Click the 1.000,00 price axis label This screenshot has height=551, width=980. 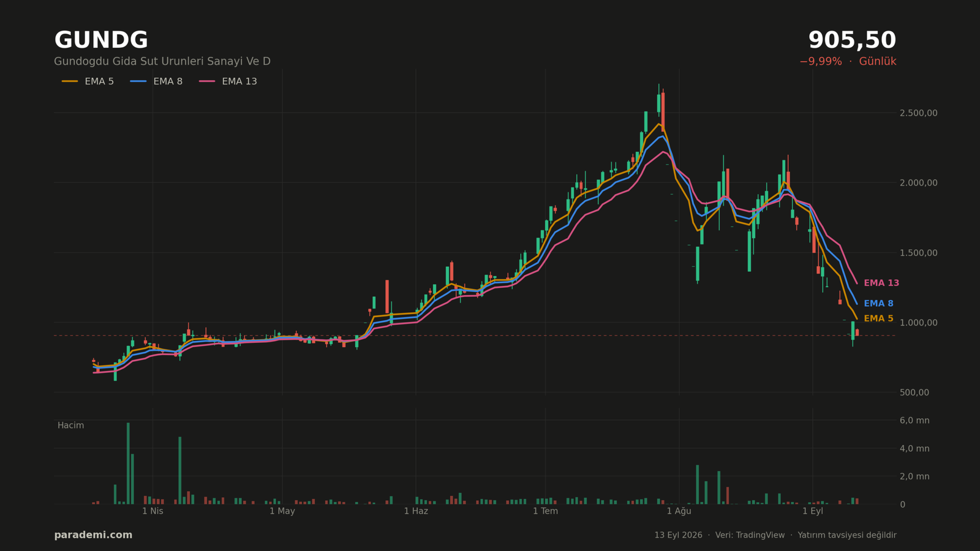(x=918, y=323)
